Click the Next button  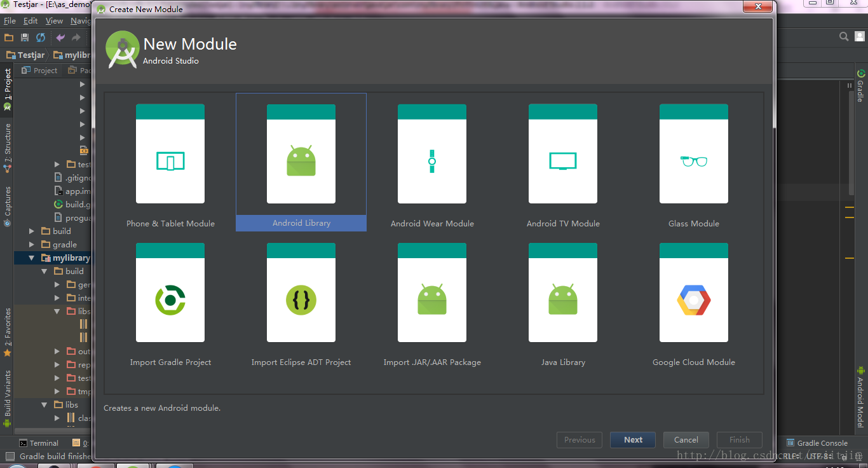(633, 439)
